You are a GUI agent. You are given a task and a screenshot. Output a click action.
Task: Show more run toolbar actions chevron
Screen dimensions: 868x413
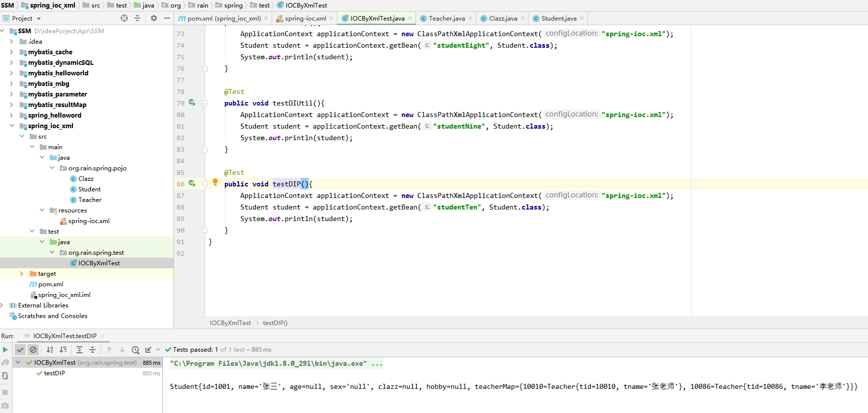click(x=158, y=350)
